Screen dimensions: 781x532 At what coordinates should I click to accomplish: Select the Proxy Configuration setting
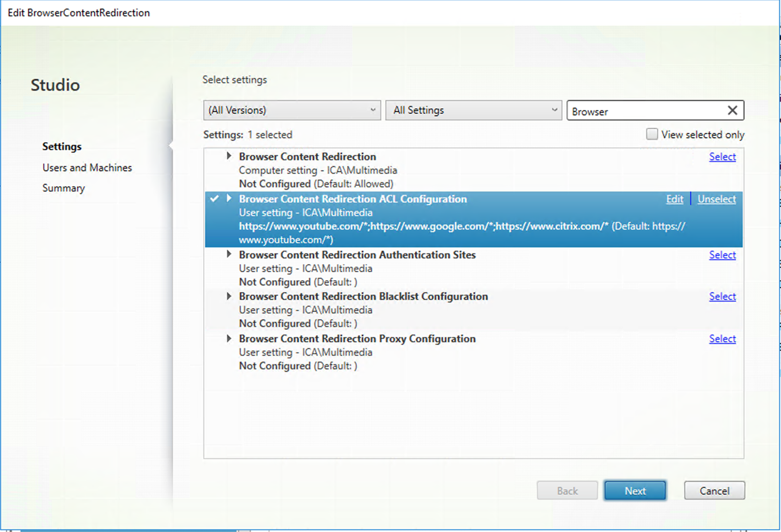tap(722, 338)
